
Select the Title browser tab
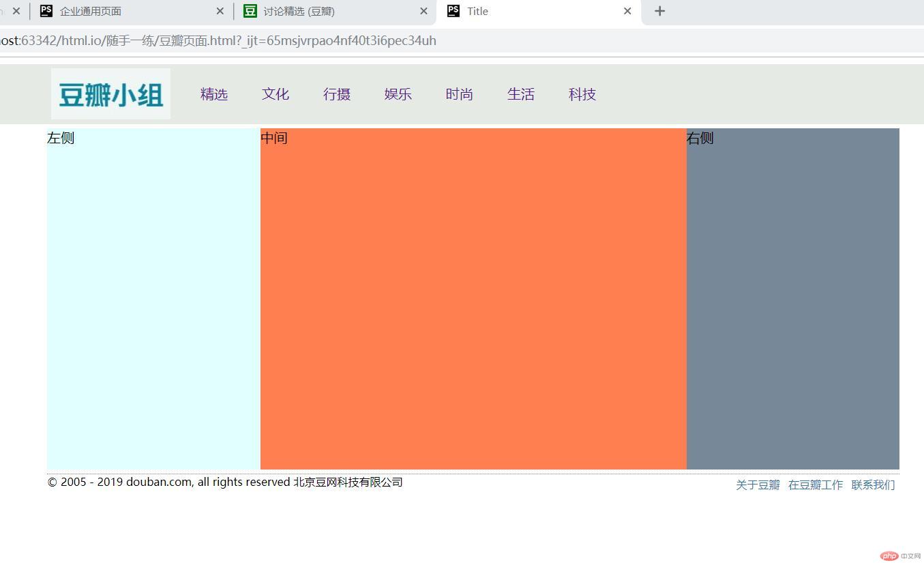coord(539,11)
